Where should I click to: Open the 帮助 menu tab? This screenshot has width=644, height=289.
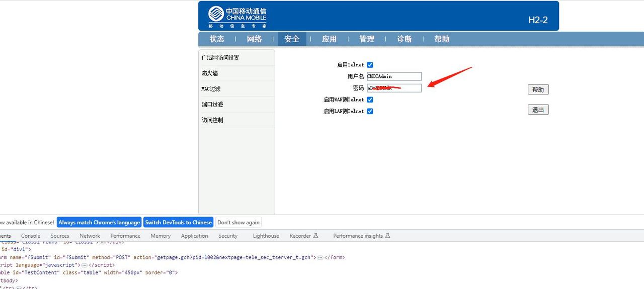pos(442,39)
